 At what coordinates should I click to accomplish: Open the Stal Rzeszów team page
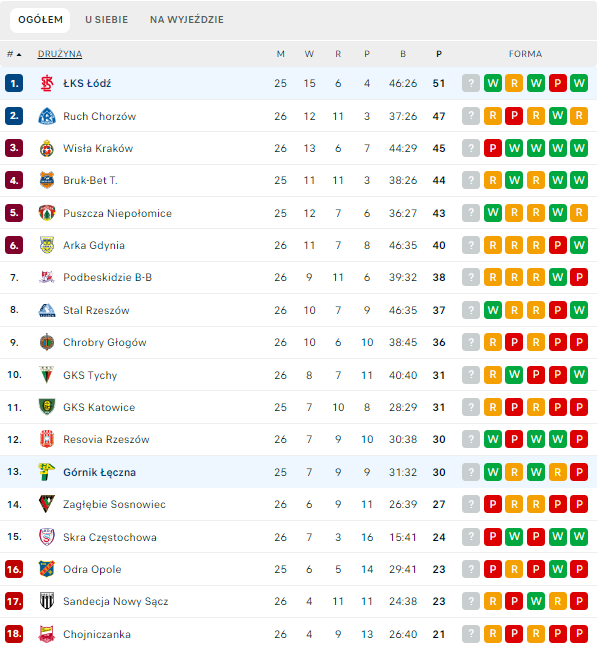point(96,310)
